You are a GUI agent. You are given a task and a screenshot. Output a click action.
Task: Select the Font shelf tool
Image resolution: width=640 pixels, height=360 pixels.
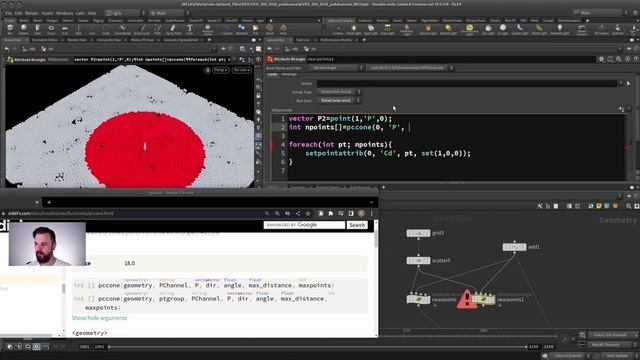[190, 29]
